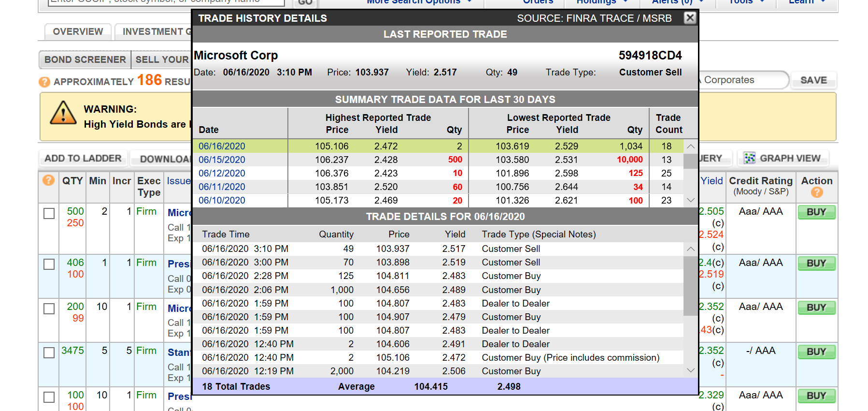Screen dimensions: 868x411
Task: Click the yellow warning triangle icon
Action: tap(63, 113)
